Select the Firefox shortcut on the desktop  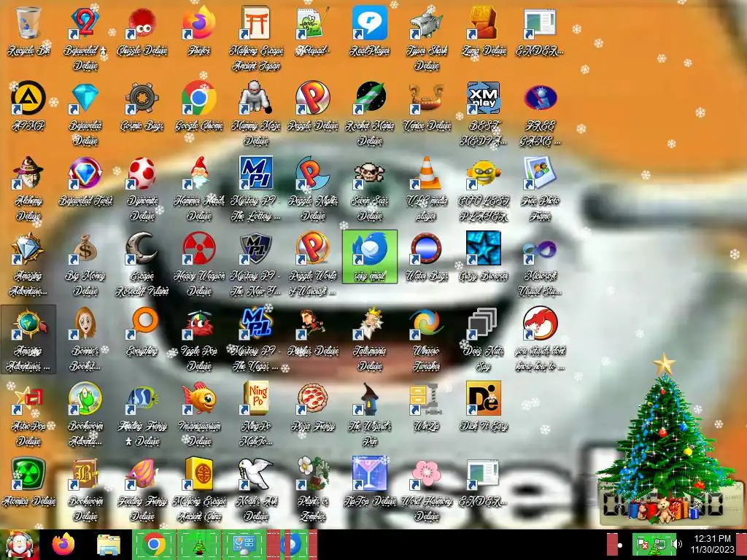click(x=199, y=31)
